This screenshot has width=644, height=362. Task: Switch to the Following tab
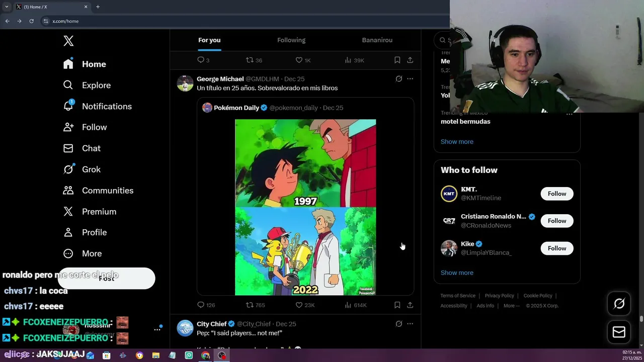point(291,40)
